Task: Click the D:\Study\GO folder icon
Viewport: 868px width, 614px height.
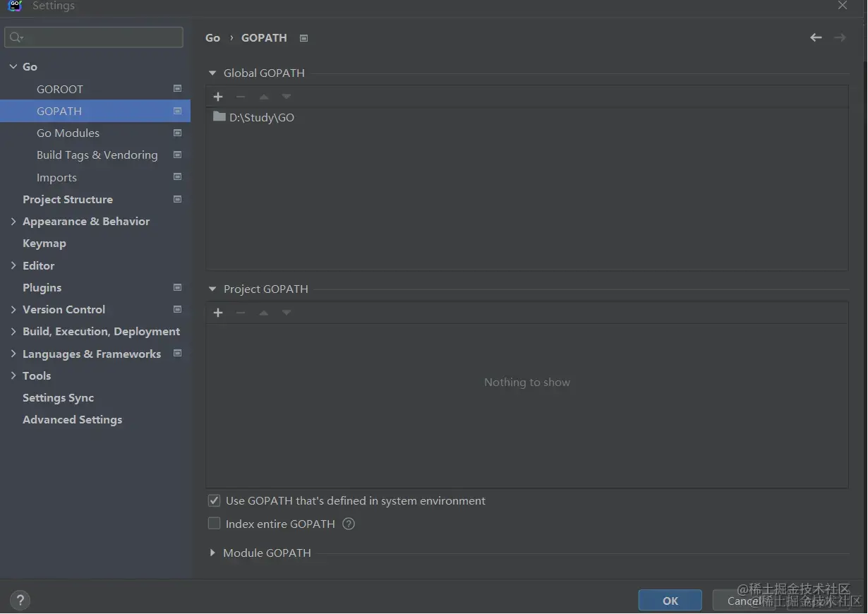Action: (219, 116)
